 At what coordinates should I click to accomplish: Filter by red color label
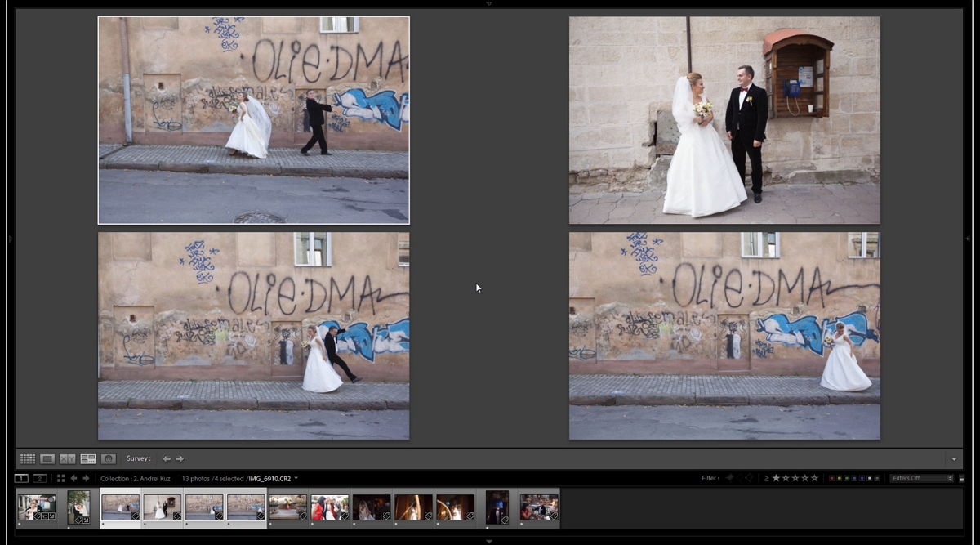coord(831,478)
